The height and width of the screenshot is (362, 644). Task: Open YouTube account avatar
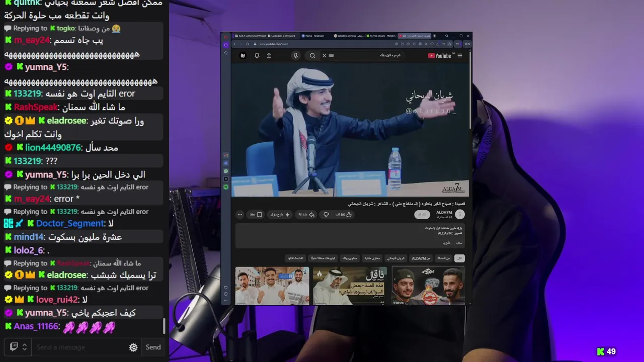243,55
